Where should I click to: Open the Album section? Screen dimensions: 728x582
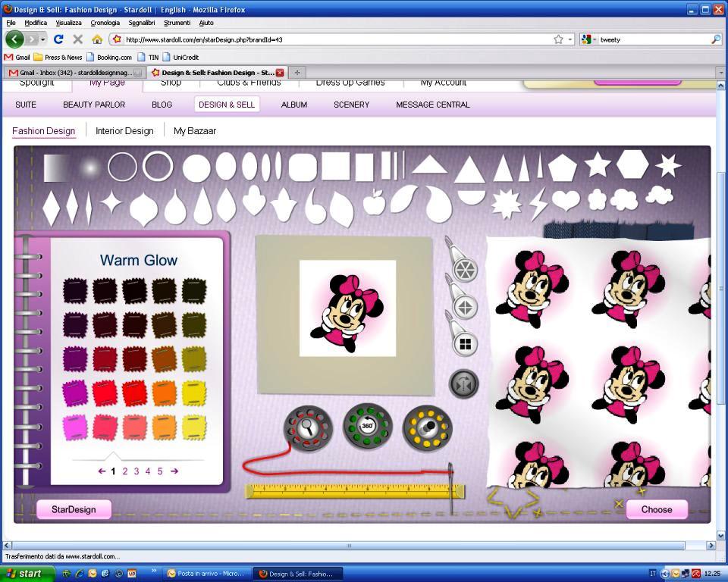point(294,105)
